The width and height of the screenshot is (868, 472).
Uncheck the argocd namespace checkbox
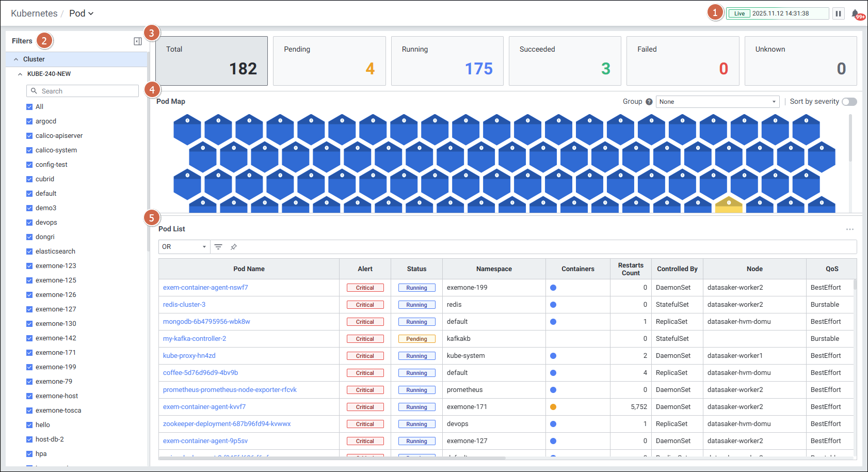point(29,121)
